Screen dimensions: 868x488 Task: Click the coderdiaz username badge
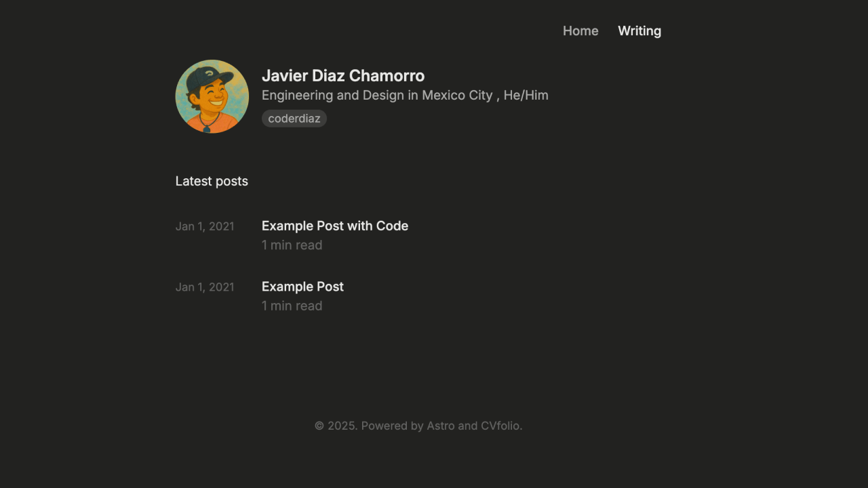tap(294, 119)
